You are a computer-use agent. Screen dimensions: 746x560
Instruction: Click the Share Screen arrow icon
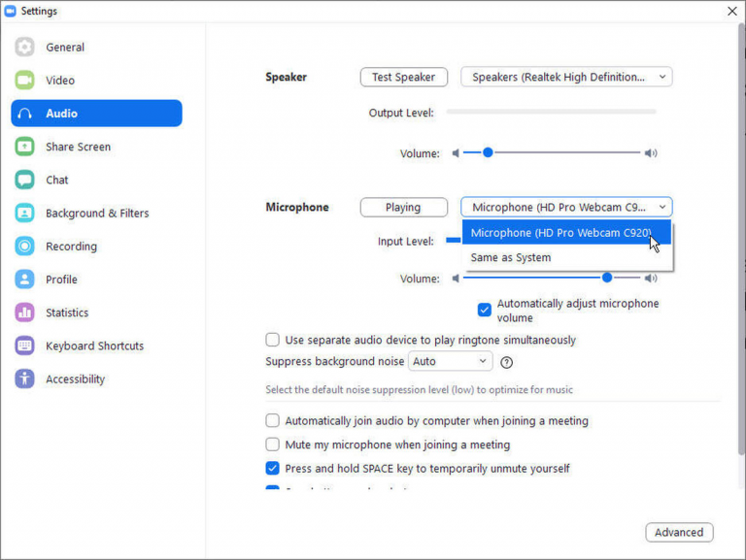[x=24, y=147]
